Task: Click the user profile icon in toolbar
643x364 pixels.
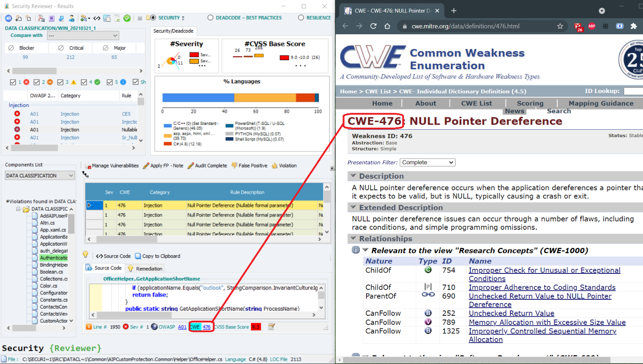Action: tap(72, 18)
